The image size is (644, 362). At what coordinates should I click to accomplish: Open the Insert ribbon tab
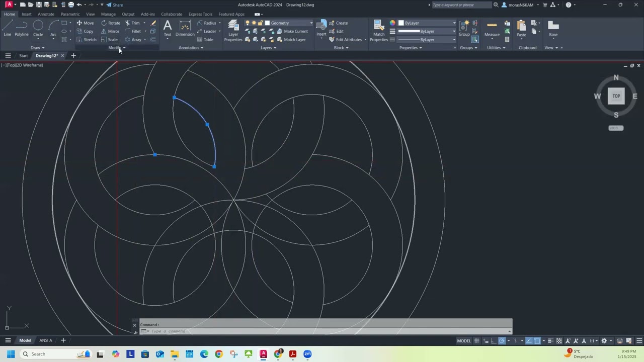(26, 14)
